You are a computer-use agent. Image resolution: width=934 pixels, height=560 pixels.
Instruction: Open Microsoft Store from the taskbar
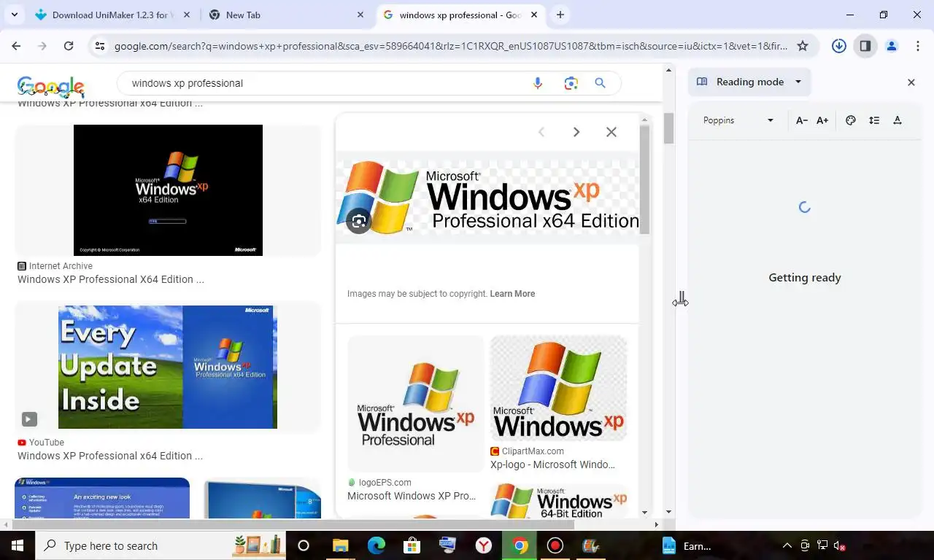click(x=412, y=545)
